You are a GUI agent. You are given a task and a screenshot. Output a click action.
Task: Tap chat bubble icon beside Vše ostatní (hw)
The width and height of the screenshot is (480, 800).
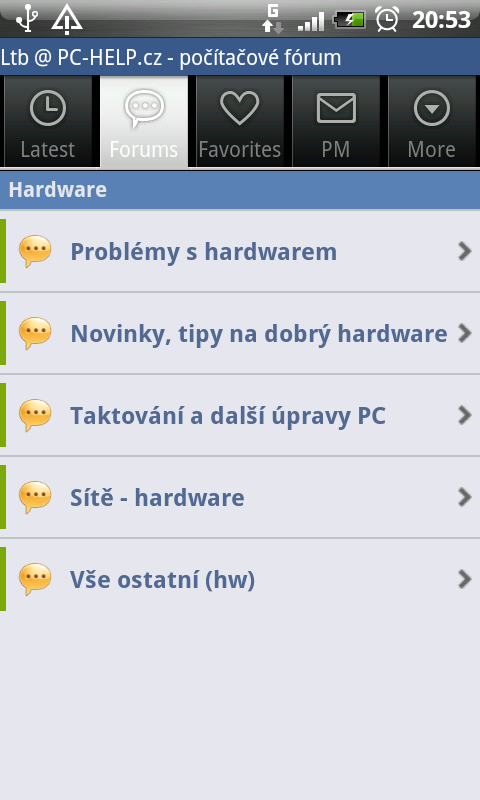click(x=35, y=579)
